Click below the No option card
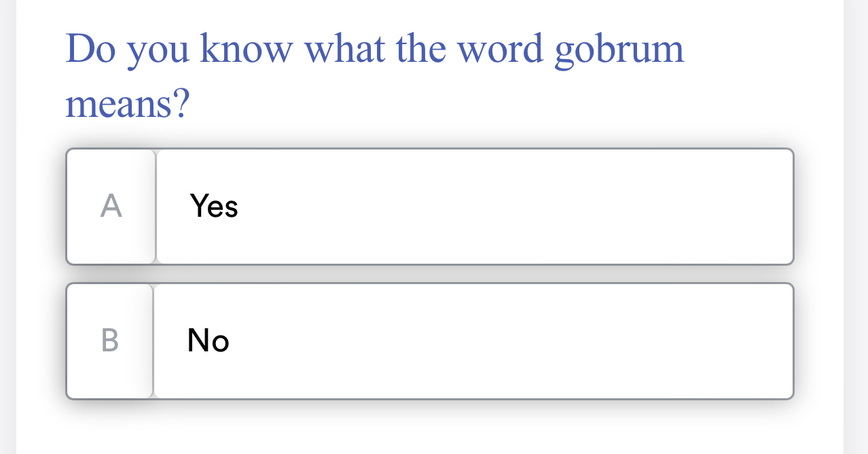This screenshot has width=868, height=454. click(430, 425)
